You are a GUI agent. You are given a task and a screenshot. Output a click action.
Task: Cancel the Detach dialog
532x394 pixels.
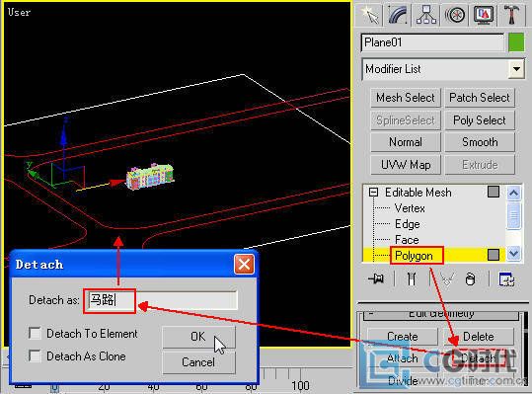tap(198, 362)
